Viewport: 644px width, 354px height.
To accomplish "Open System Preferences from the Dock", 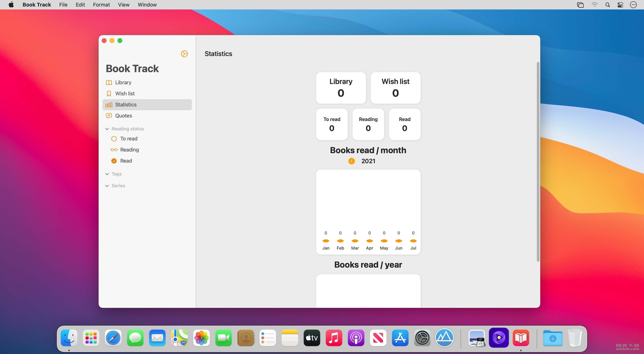I will pyautogui.click(x=422, y=338).
